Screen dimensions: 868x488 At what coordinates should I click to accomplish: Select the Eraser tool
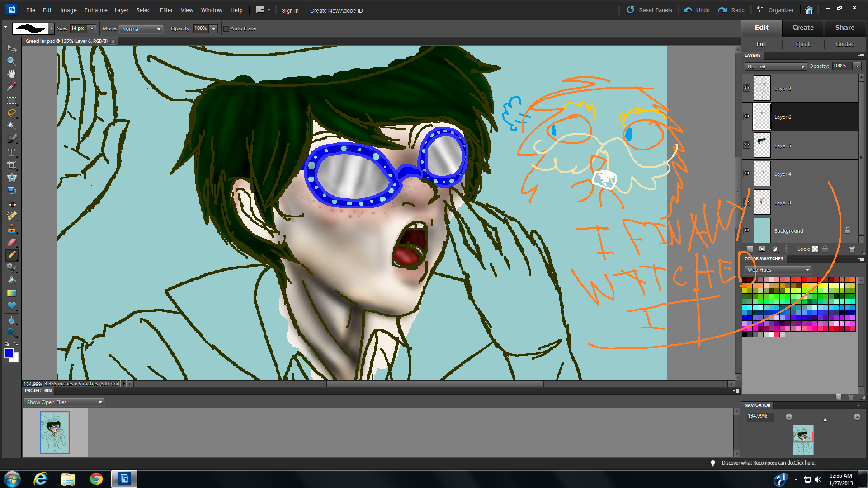click(x=12, y=243)
